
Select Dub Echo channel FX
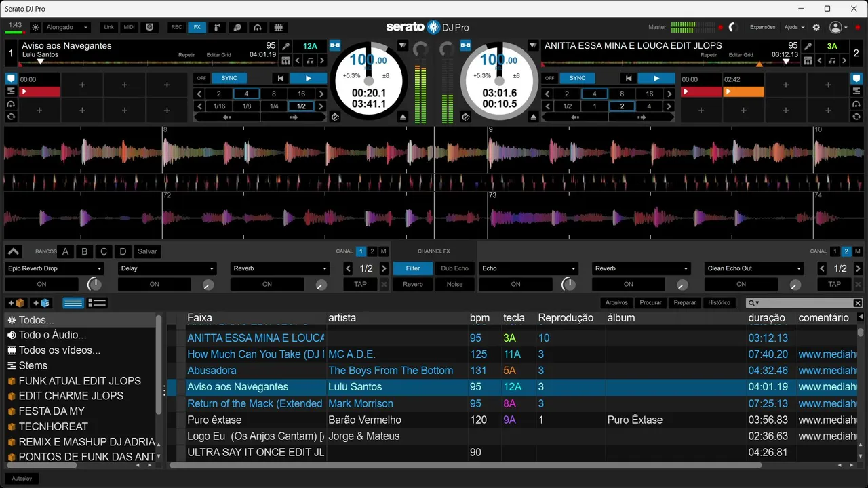pos(455,268)
